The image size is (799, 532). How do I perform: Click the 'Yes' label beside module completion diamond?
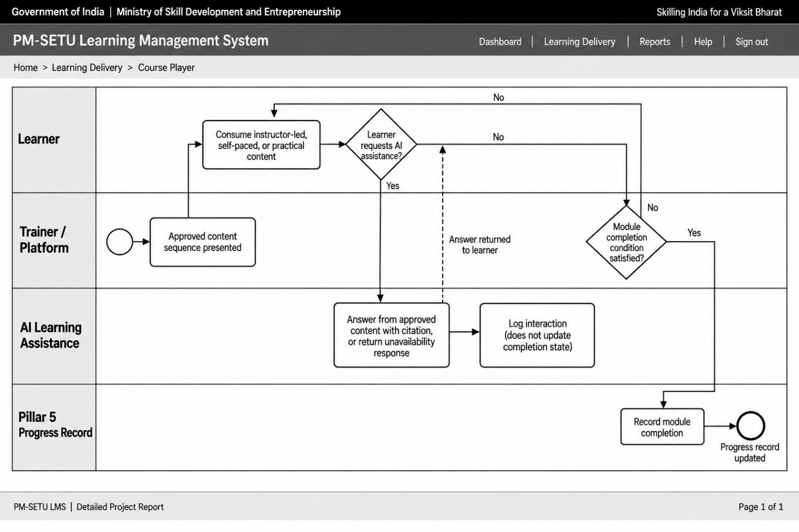[694, 233]
